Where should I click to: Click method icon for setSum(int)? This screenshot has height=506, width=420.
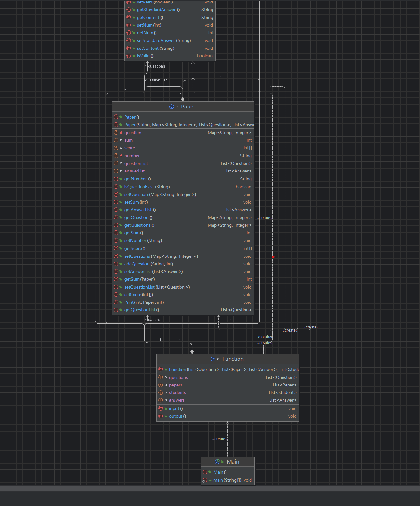tap(116, 202)
